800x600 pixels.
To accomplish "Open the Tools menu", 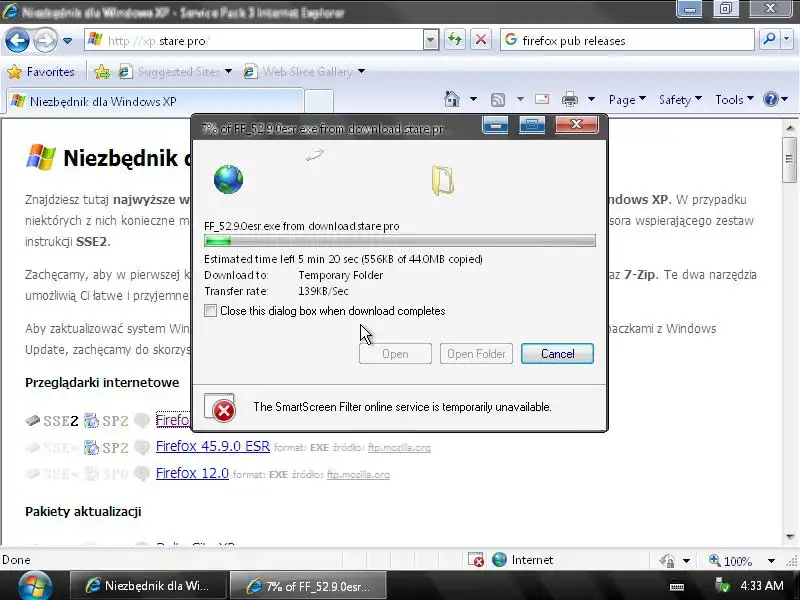I will [x=734, y=99].
